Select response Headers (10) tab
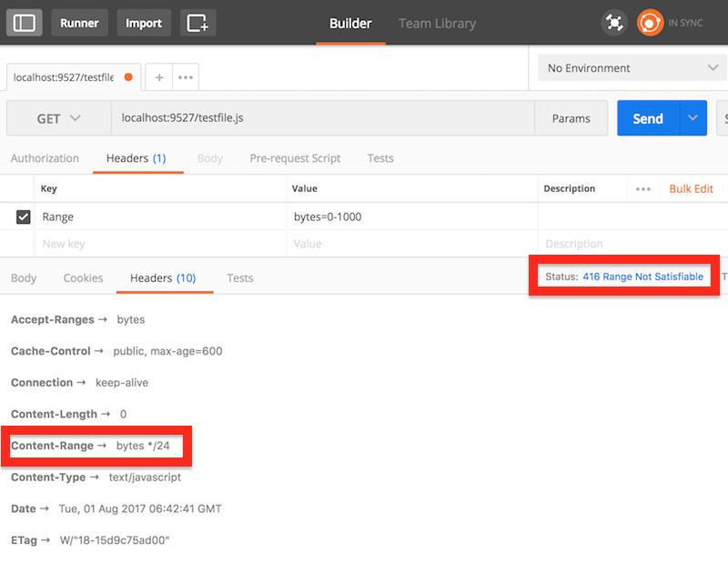Screen dimensions: 728x563 pos(163,278)
